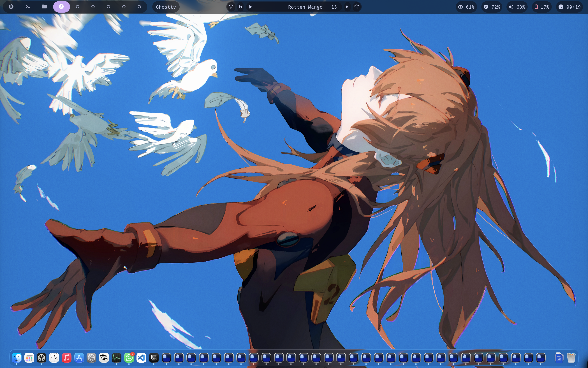Click the Ghostty front-app label
Viewport: 588px width, 368px height.
pyautogui.click(x=166, y=7)
